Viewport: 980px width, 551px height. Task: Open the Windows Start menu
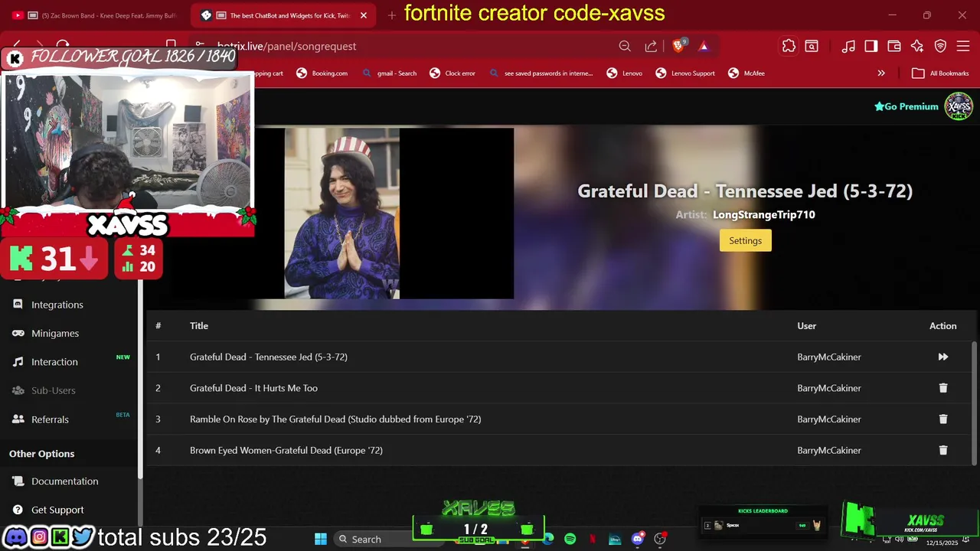coord(320,539)
